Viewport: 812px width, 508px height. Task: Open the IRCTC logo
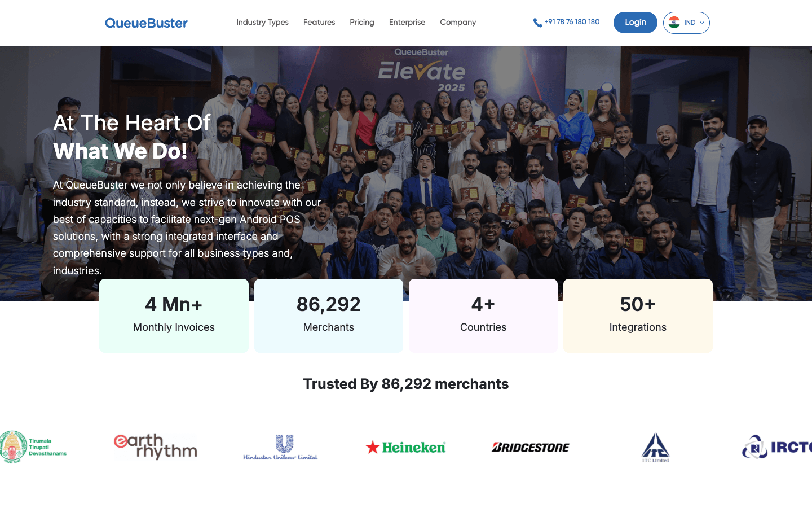point(777,447)
